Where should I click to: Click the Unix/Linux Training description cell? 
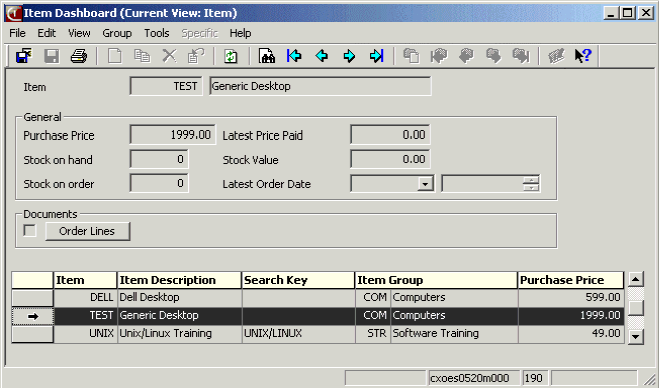[179, 333]
